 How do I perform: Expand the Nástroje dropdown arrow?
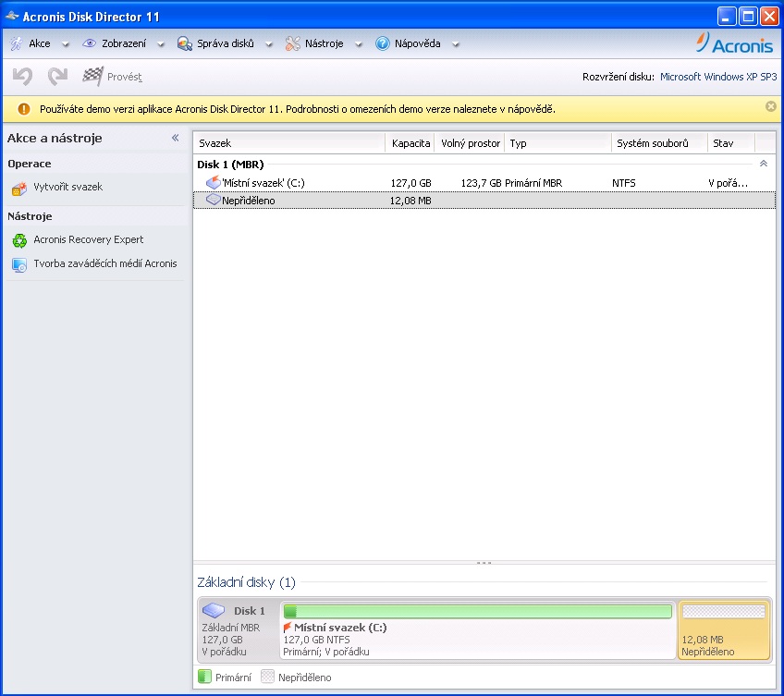358,44
